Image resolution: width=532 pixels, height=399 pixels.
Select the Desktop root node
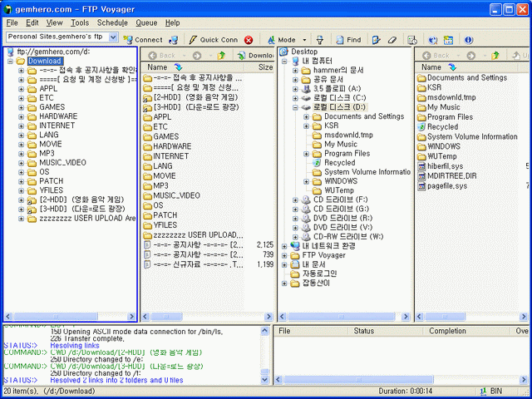[304, 52]
